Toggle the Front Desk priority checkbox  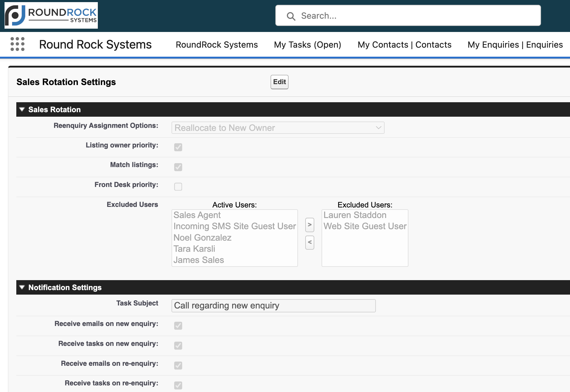[x=178, y=187]
